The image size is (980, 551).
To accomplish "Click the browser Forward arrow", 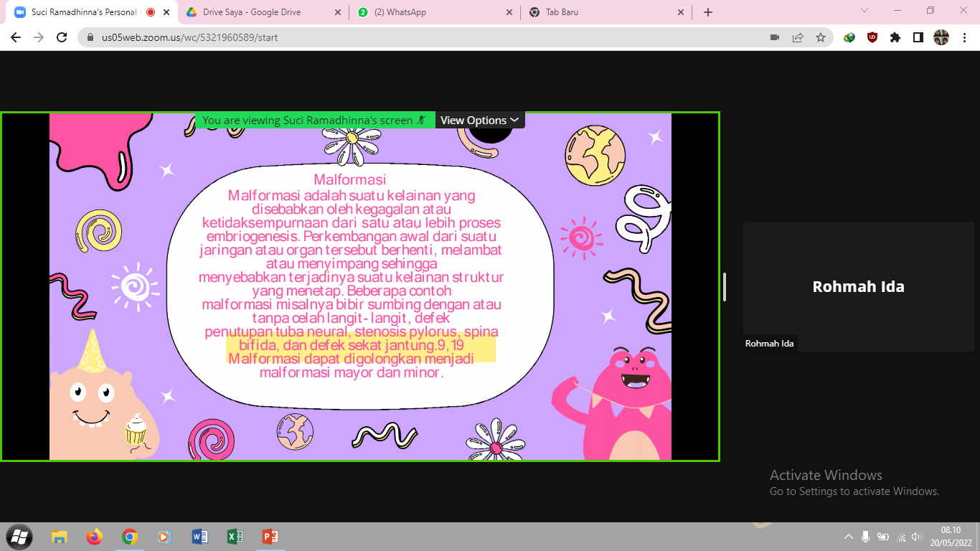I will pos(39,37).
